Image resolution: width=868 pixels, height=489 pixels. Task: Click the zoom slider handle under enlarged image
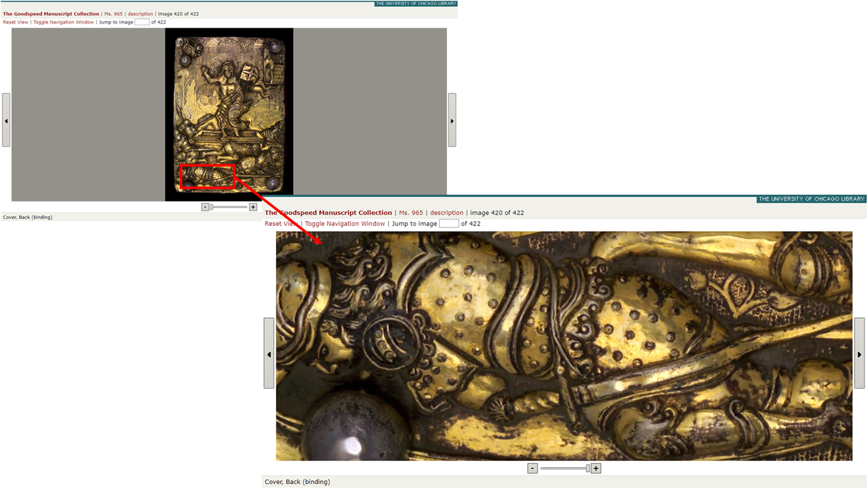(588, 469)
